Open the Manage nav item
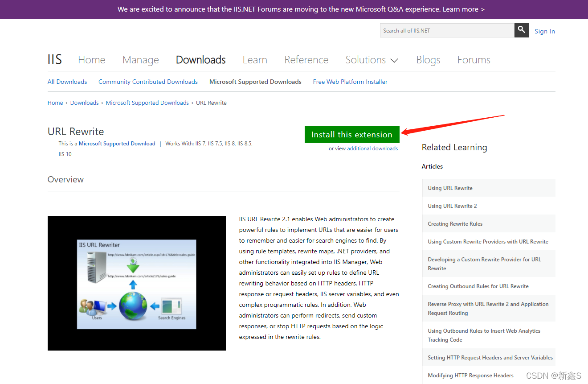588x384 pixels. coord(141,60)
